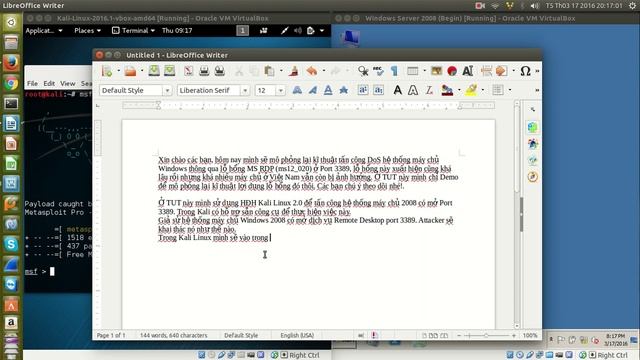Toggle Bold formatting
This screenshot has height=360, width=640.
297,90
